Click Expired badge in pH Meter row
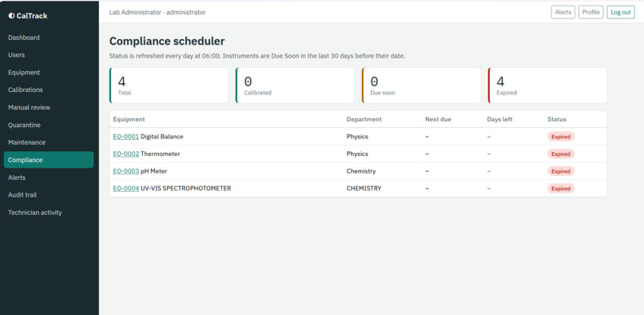This screenshot has height=315, width=644. [561, 171]
